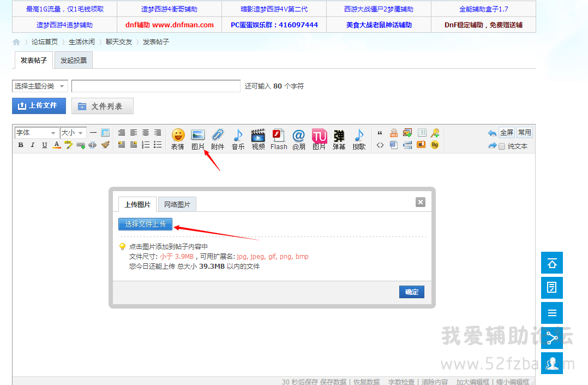Insert a hyperlink with the link icon
This screenshot has width=588, height=385.
pyautogui.click(x=81, y=145)
